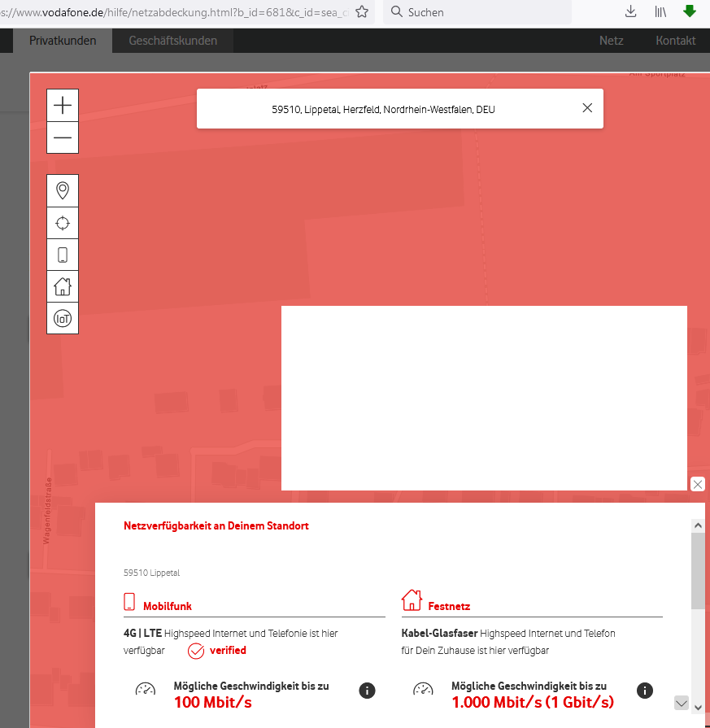This screenshot has height=728, width=710.
Task: Open the Netz menu item
Action: pyautogui.click(x=611, y=41)
